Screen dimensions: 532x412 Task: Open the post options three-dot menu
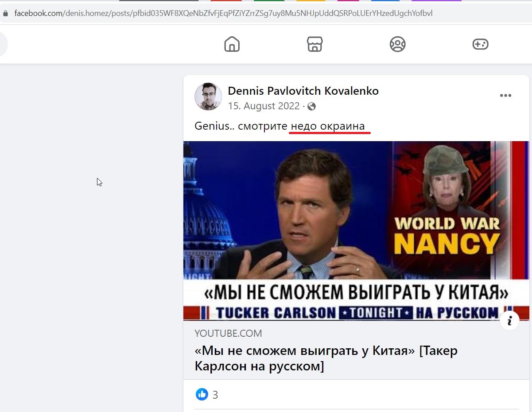[505, 96]
